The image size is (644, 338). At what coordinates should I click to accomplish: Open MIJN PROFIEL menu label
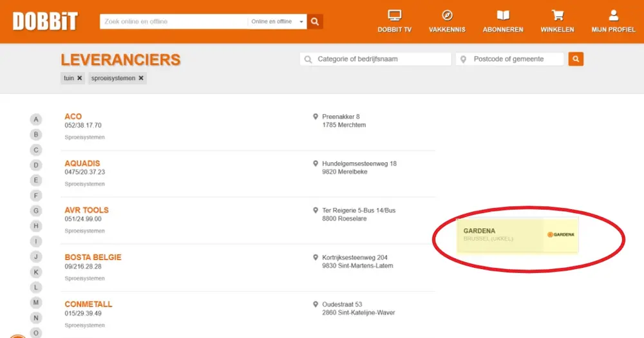[x=614, y=30]
